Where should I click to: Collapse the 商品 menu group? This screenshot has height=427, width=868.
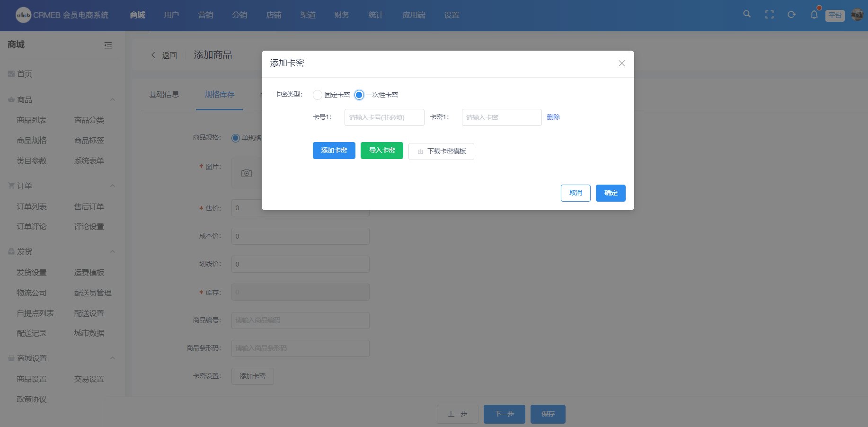click(x=113, y=100)
